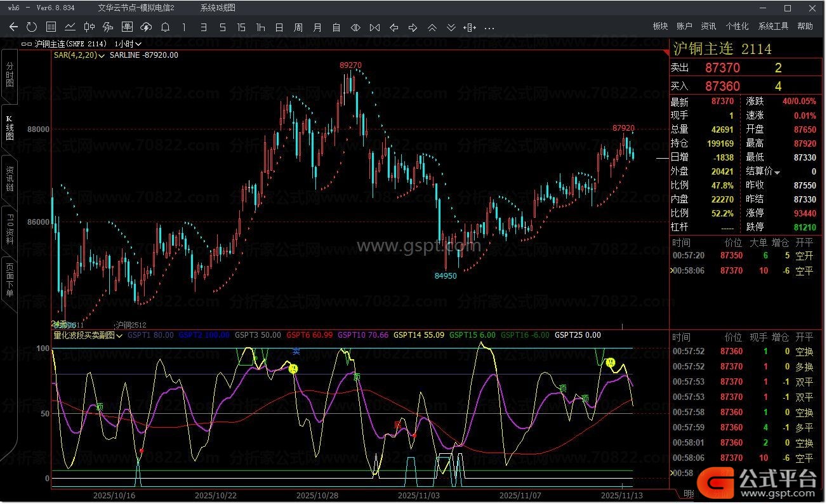
Task: Select the daily (日) period button
Action: tap(279, 27)
